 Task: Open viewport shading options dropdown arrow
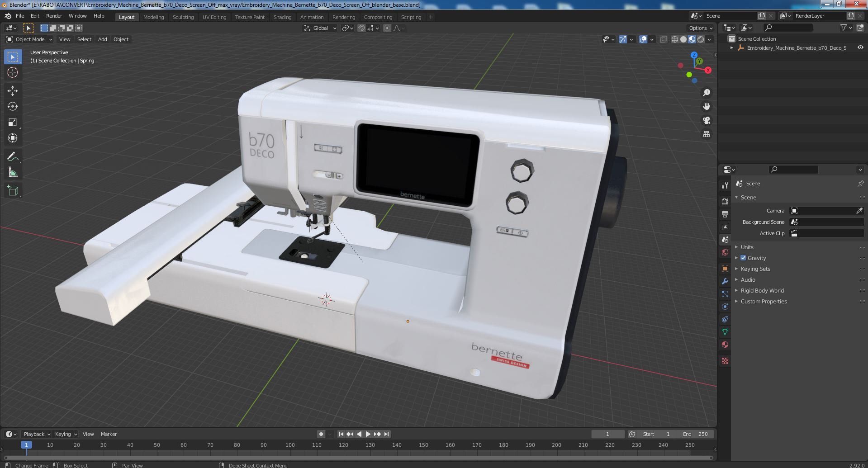click(x=709, y=39)
